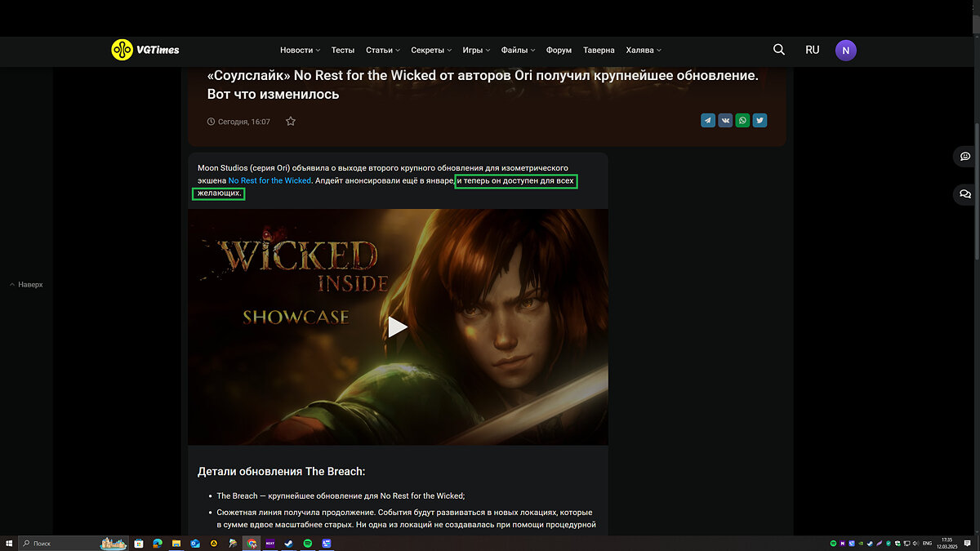Viewport: 980px width, 551px height.
Task: Open the Форум menu item
Action: click(559, 50)
